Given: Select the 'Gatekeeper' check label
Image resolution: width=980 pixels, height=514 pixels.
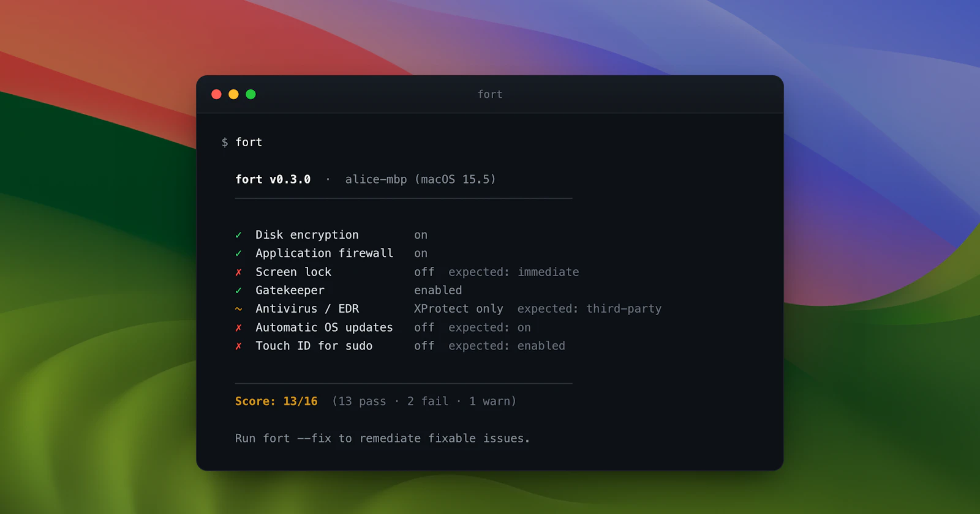Looking at the screenshot, I should (x=290, y=291).
